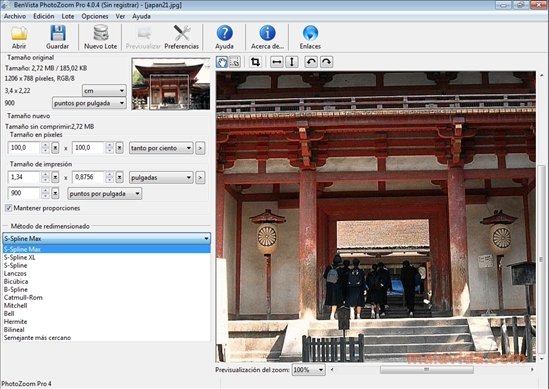
Task: Select the rectangular selection tool
Action: tap(234, 62)
